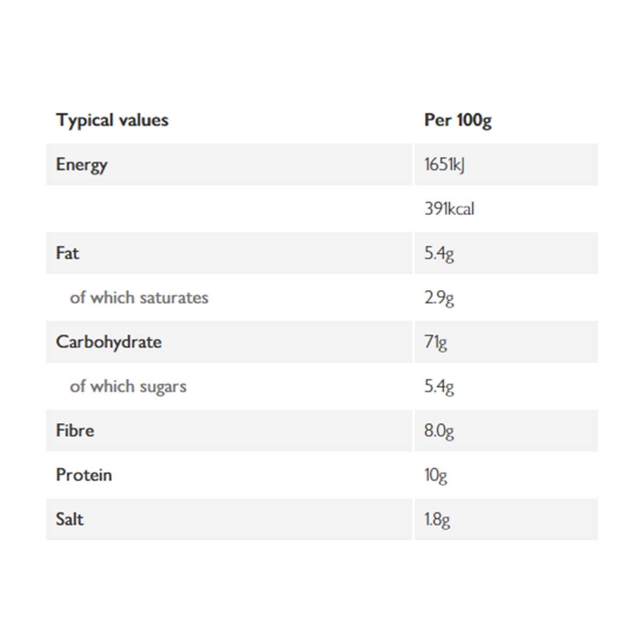Select the Protein row label
644x644 pixels.
click(84, 475)
